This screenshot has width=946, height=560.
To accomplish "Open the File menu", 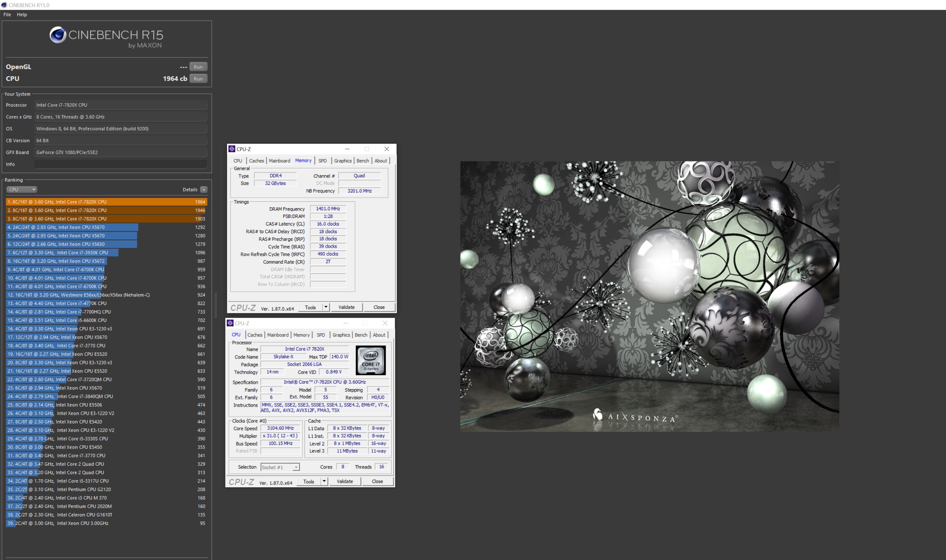I will coord(7,14).
